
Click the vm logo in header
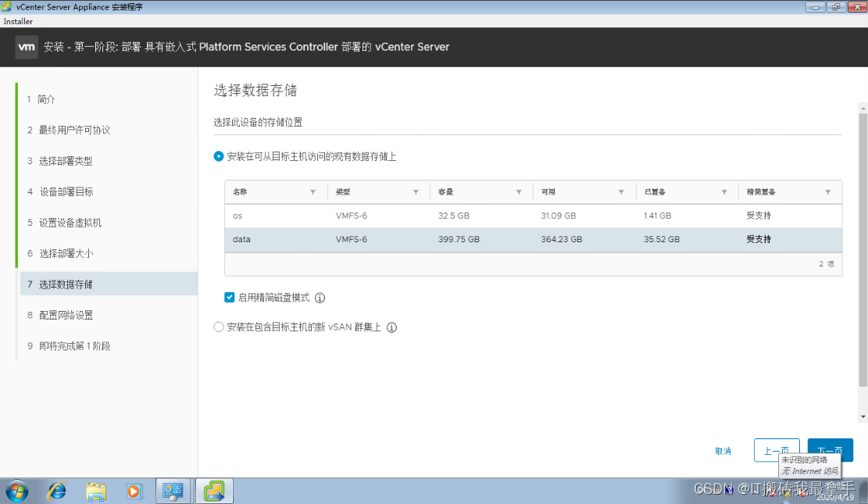point(26,47)
